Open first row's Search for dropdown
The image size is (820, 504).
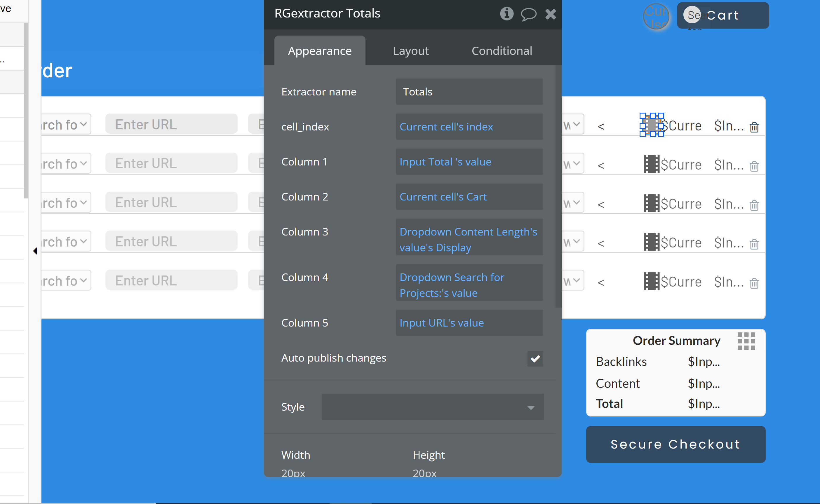point(65,125)
